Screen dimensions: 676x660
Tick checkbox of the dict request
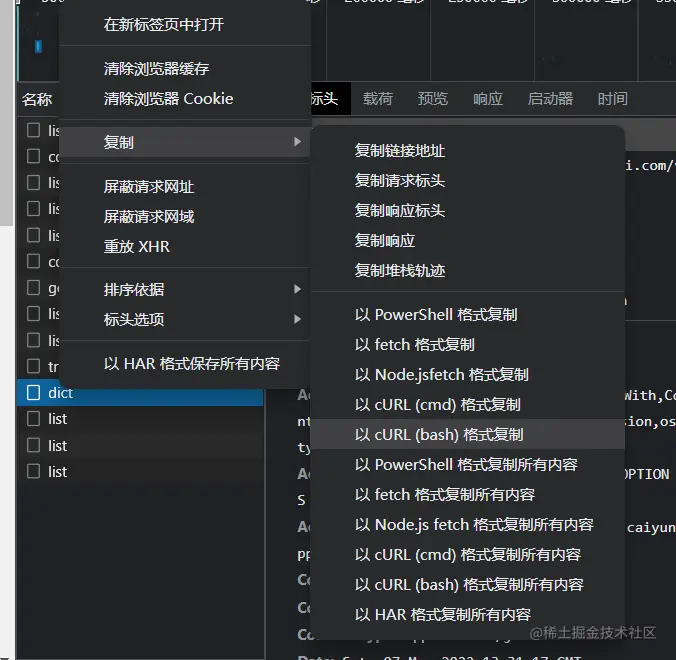coord(33,393)
